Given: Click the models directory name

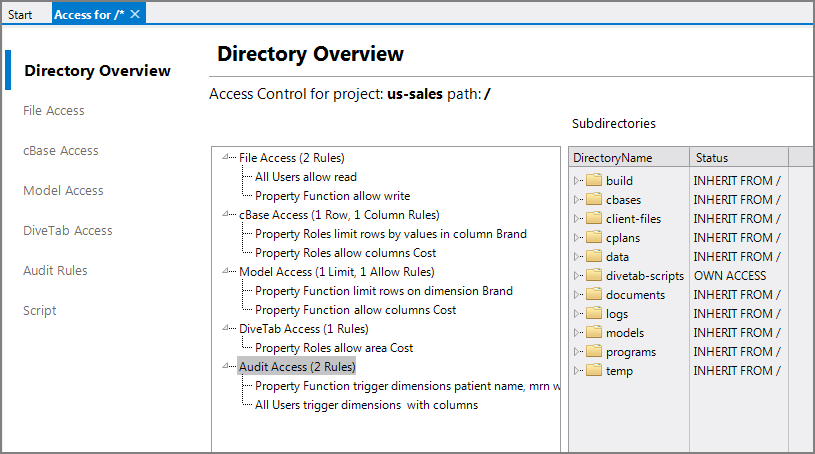Looking at the screenshot, I should (625, 333).
